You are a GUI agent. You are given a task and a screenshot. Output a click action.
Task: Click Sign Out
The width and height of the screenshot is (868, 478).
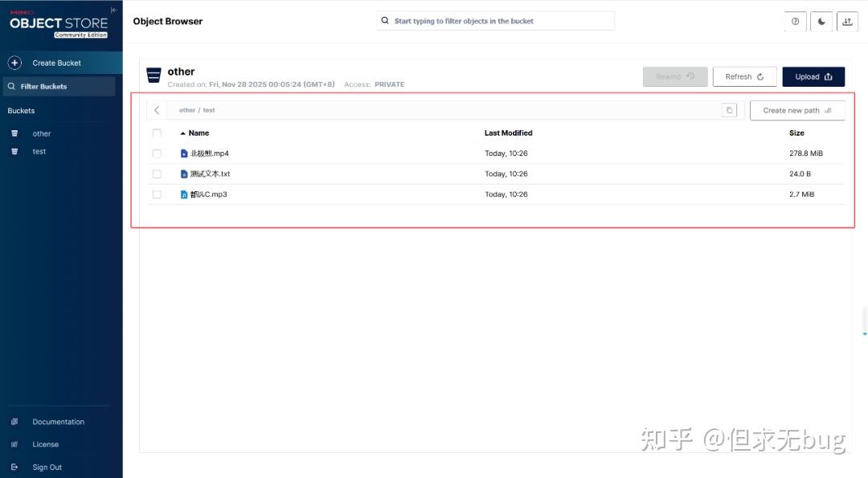(47, 467)
